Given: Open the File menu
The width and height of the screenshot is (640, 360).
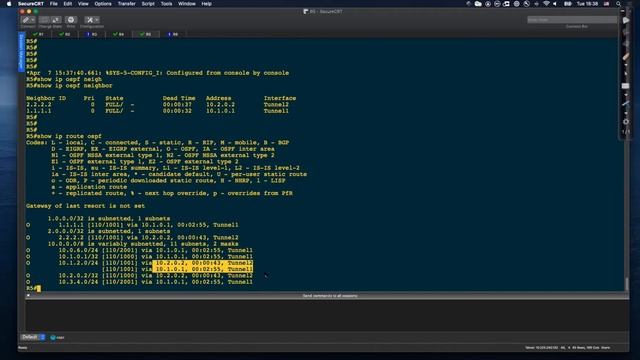Looking at the screenshot, I should tap(53, 4).
